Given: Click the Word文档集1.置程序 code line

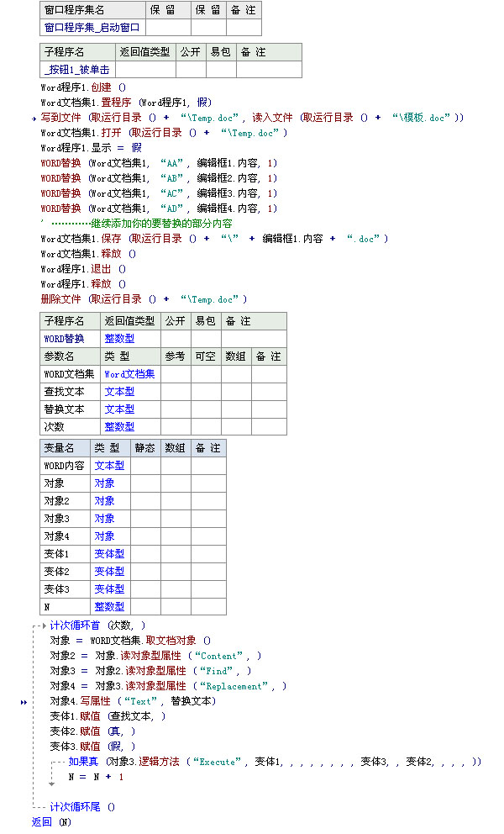Looking at the screenshot, I should (126, 102).
